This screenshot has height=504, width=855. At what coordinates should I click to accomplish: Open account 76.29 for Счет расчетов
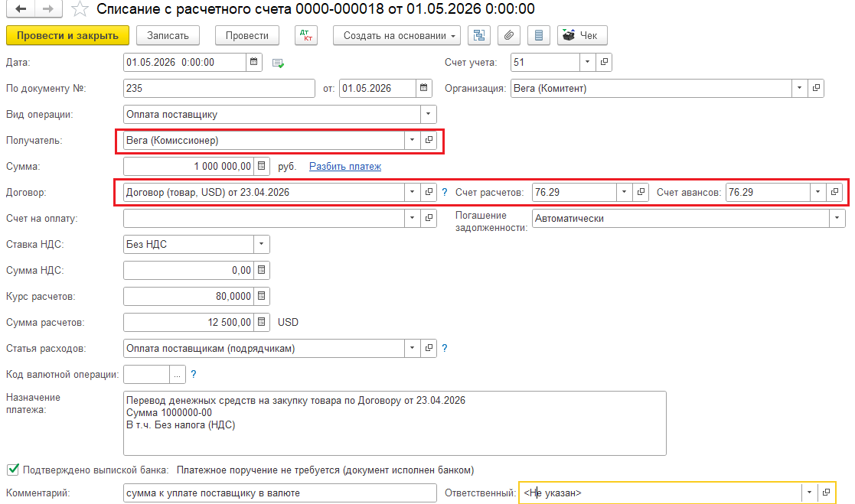641,192
